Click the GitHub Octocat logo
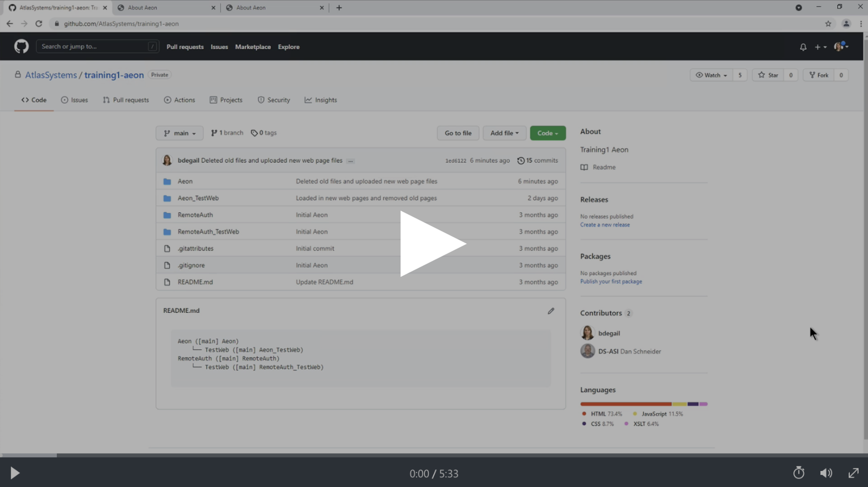The height and width of the screenshot is (487, 868). click(21, 46)
